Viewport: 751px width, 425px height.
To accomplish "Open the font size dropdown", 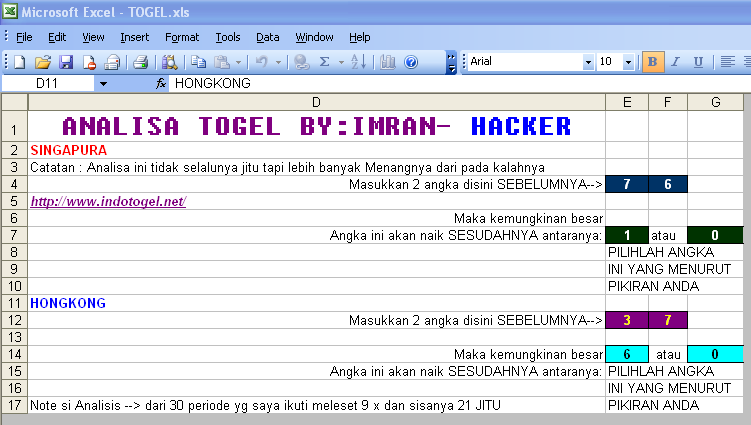I will 628,62.
